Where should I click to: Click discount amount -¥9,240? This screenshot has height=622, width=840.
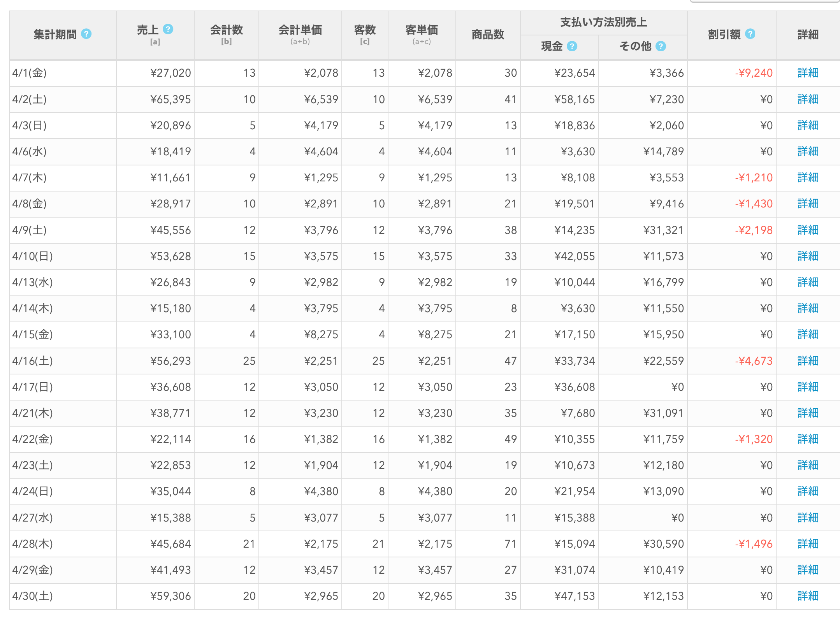[x=754, y=73]
